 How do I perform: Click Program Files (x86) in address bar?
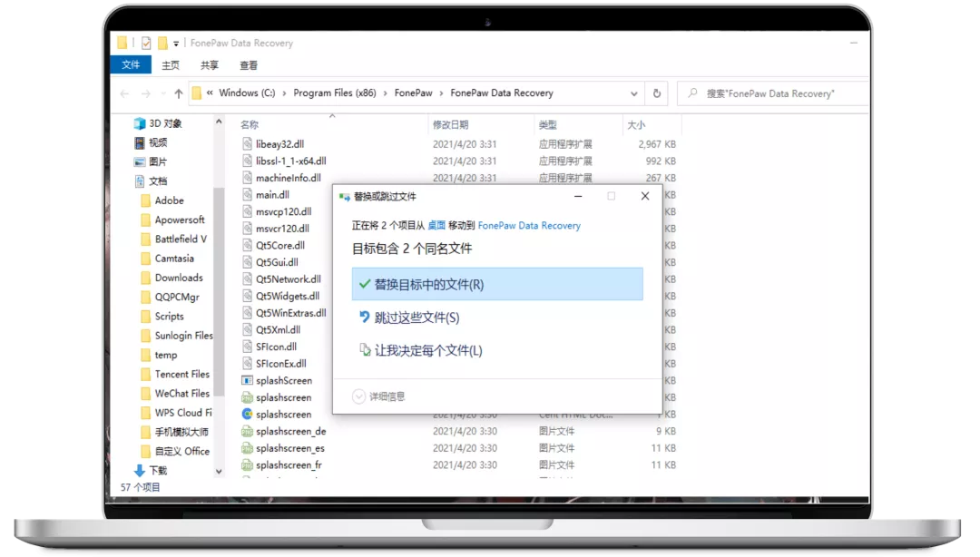tap(334, 93)
